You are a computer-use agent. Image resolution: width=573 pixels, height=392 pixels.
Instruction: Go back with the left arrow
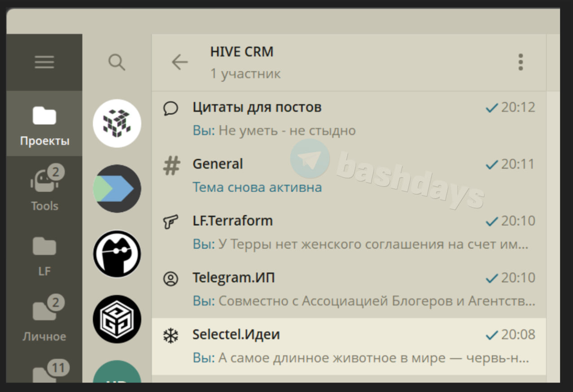(179, 62)
